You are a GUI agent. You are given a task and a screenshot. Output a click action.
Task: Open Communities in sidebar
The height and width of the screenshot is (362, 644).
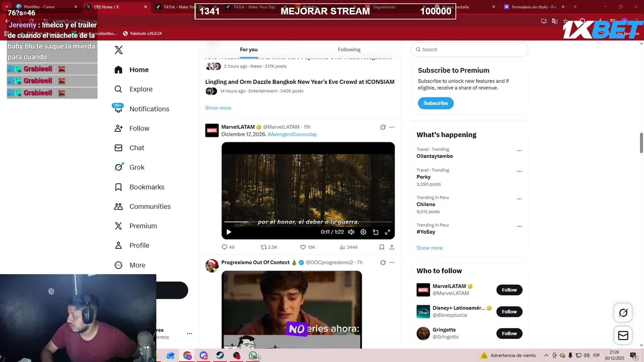[142, 207]
